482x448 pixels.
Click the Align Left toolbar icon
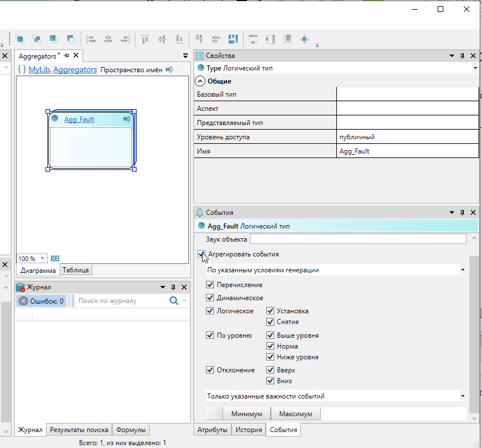coord(91,39)
